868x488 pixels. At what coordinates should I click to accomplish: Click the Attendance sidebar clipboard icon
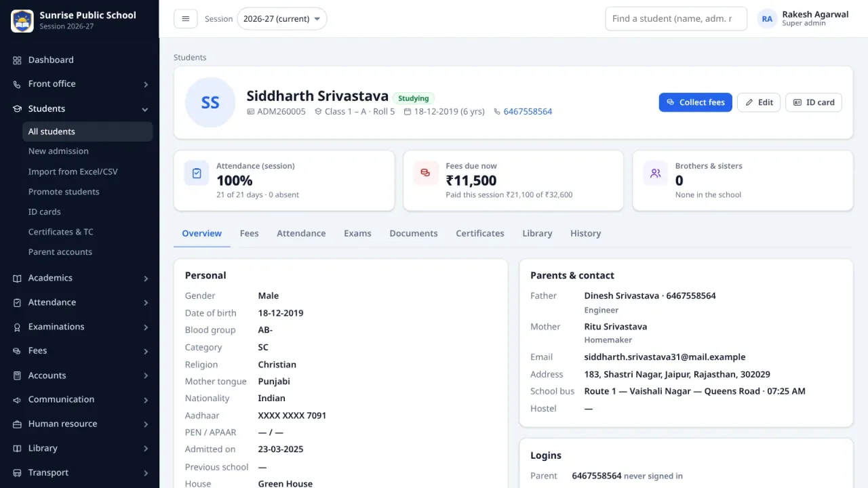pos(17,302)
